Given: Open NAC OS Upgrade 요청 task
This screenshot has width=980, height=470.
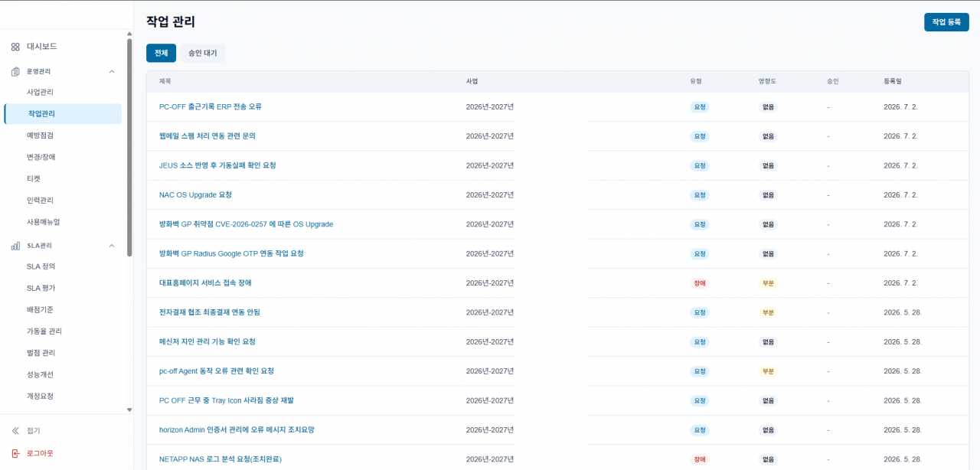Looking at the screenshot, I should (195, 194).
